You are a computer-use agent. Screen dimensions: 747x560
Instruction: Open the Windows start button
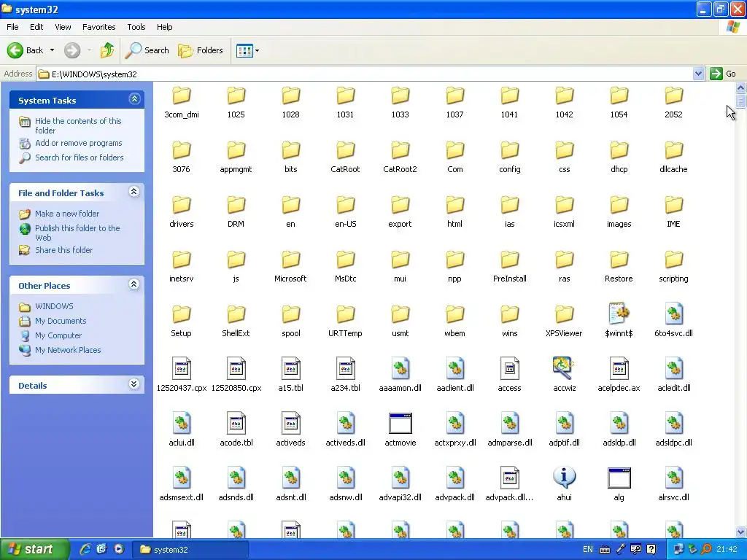(x=35, y=549)
